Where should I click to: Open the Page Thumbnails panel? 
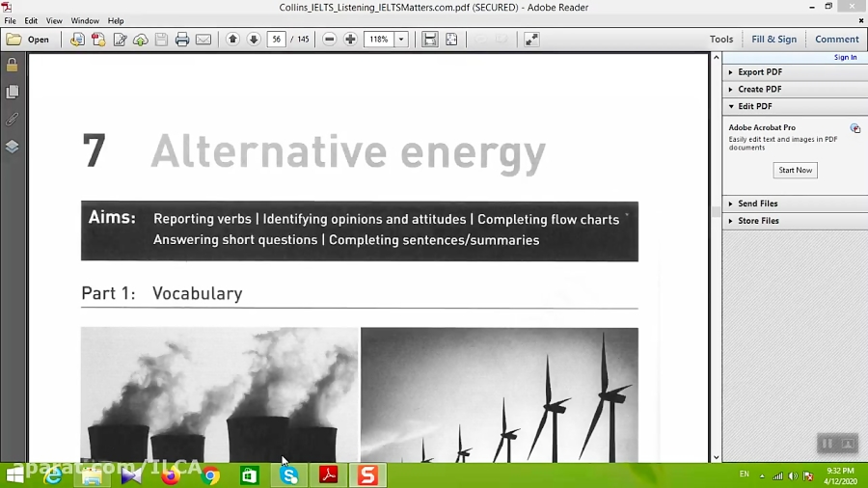tap(13, 92)
